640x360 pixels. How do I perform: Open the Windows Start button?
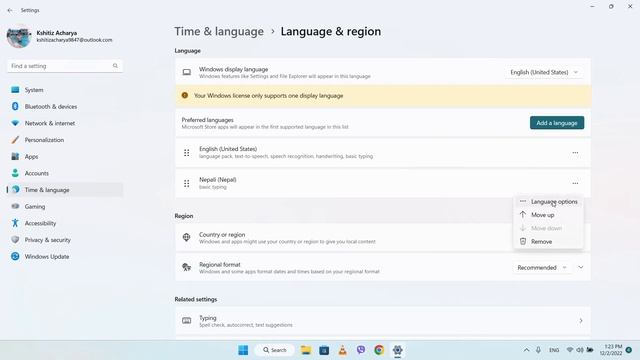243,350
